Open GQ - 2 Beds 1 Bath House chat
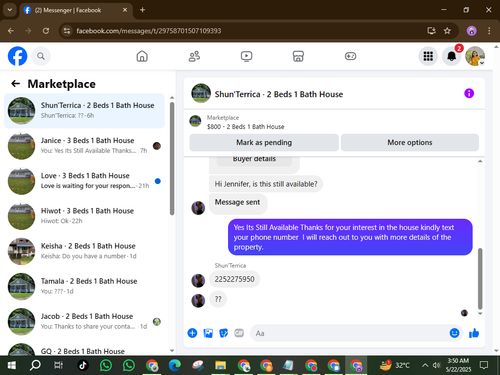The image size is (500, 375). (x=84, y=349)
